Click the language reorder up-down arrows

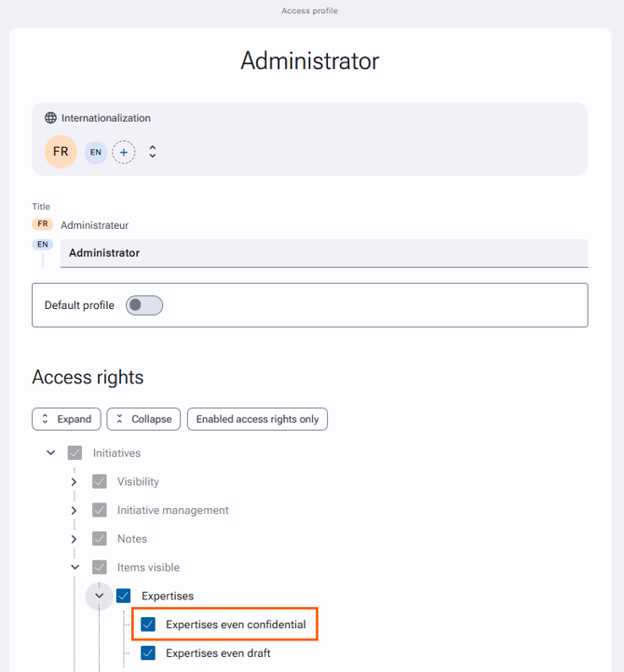(152, 152)
